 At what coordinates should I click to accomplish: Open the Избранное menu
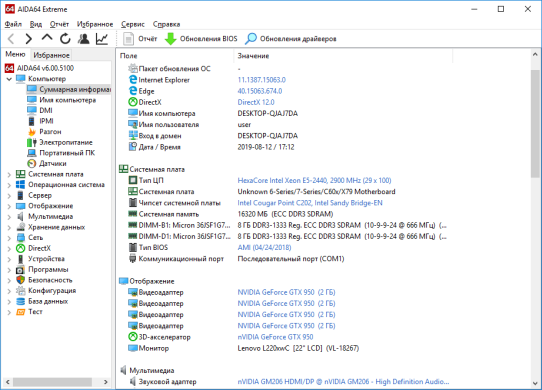(x=95, y=24)
